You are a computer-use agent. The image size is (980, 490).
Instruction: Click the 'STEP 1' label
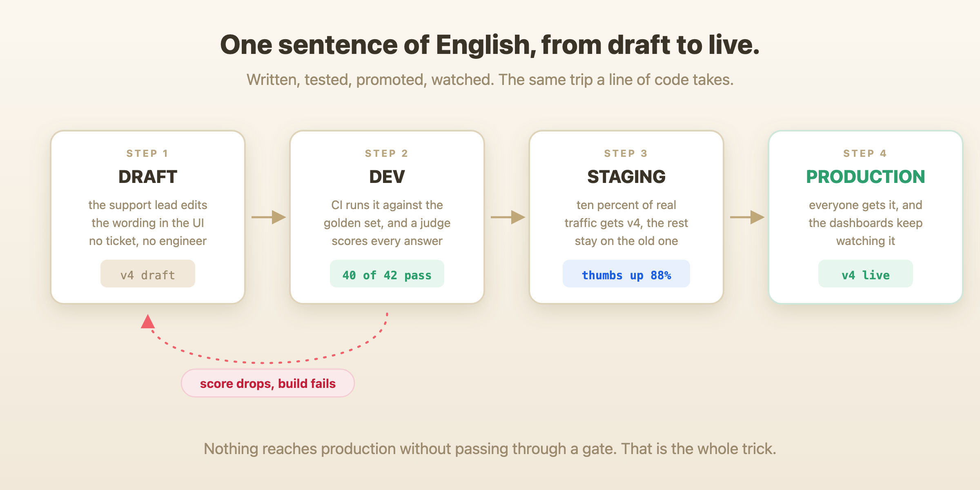[148, 154]
